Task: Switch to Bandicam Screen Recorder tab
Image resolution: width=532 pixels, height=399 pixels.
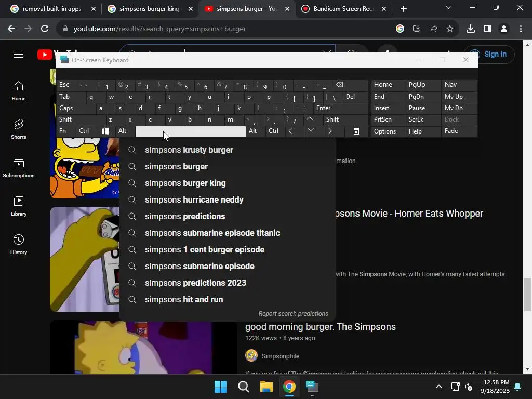Action: click(x=344, y=9)
